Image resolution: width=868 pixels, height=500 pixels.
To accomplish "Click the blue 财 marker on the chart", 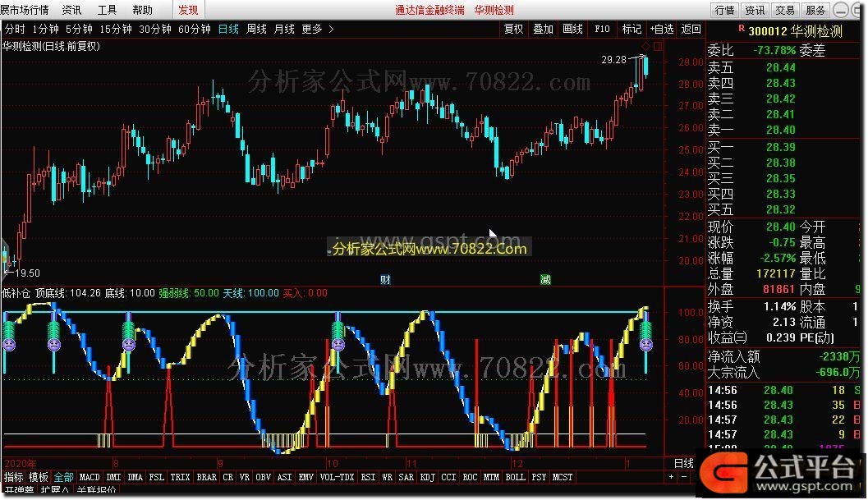I will coord(385,279).
